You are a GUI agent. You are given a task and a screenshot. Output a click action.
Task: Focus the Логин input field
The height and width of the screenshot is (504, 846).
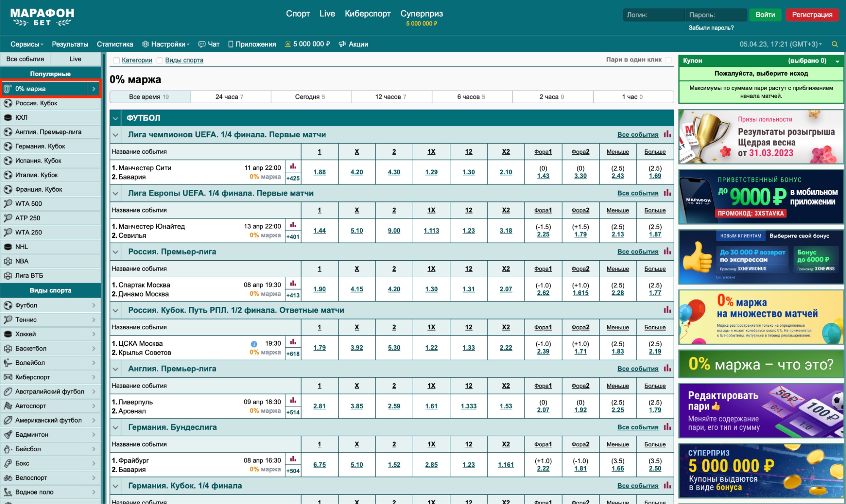(654, 15)
